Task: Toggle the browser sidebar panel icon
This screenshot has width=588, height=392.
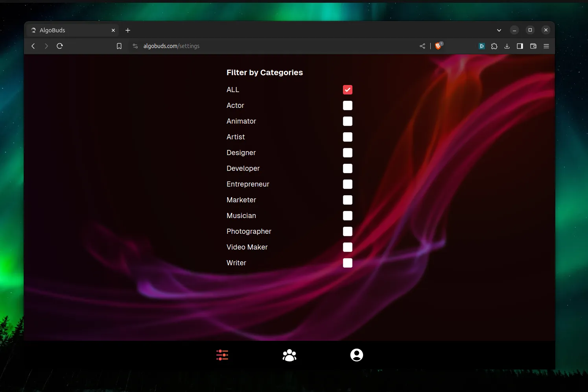Action: coord(520,46)
